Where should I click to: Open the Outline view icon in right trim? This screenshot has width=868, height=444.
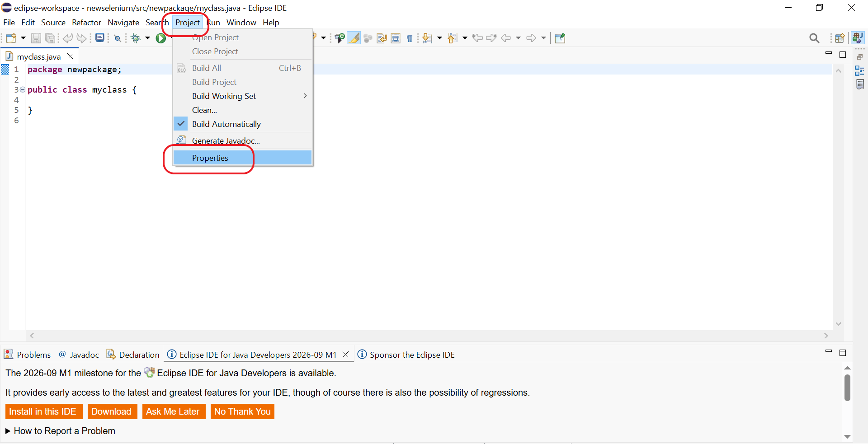point(859,71)
